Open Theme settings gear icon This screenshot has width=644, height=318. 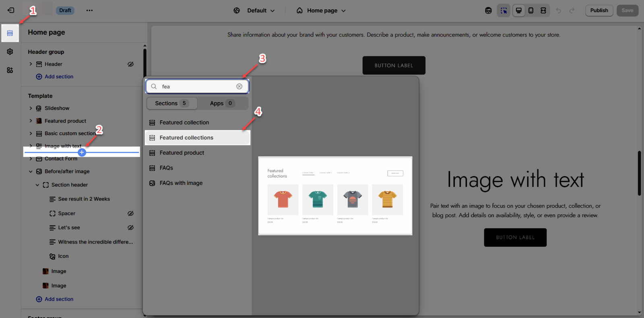[x=10, y=52]
